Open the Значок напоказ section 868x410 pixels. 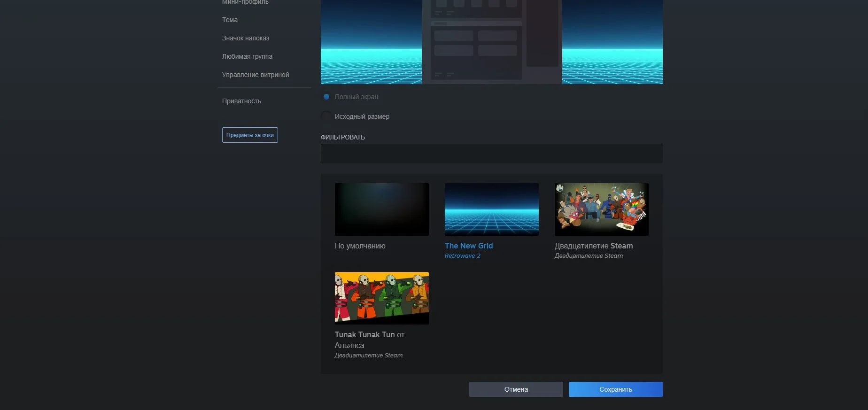(x=245, y=38)
